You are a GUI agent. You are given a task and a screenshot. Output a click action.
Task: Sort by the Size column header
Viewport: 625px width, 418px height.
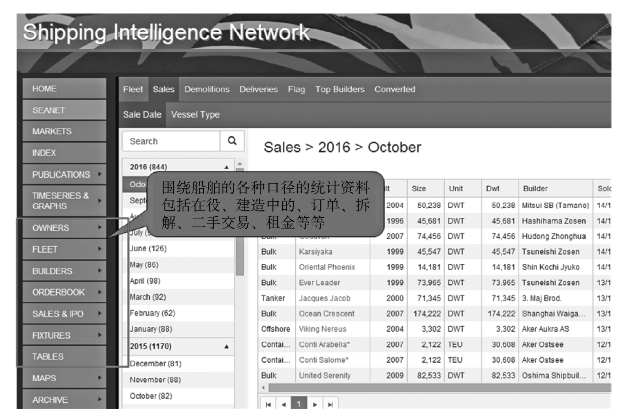tap(426, 188)
